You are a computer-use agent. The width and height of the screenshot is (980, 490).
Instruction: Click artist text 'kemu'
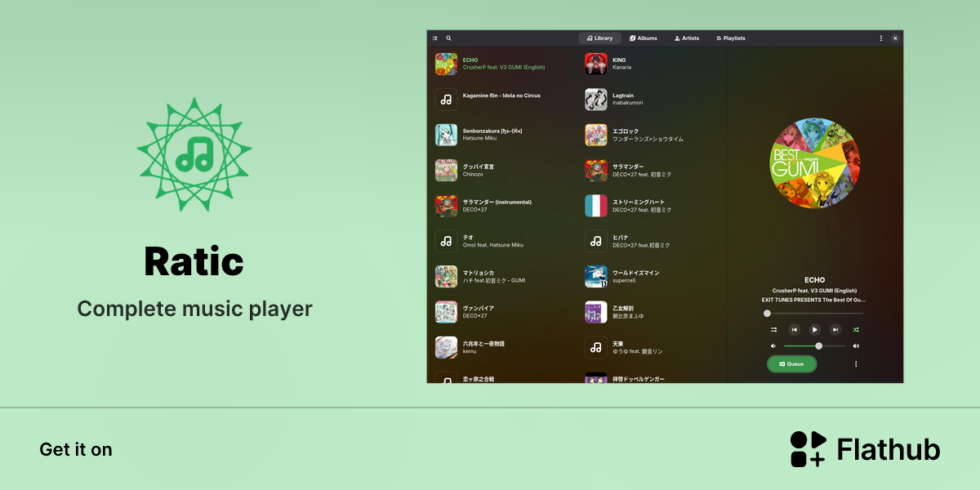(470, 351)
